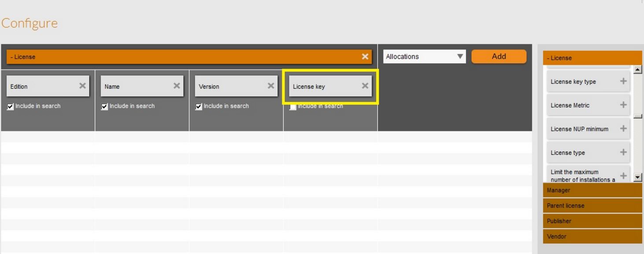Toggle Include in search under Edition
The height and width of the screenshot is (254, 644).
click(x=11, y=106)
